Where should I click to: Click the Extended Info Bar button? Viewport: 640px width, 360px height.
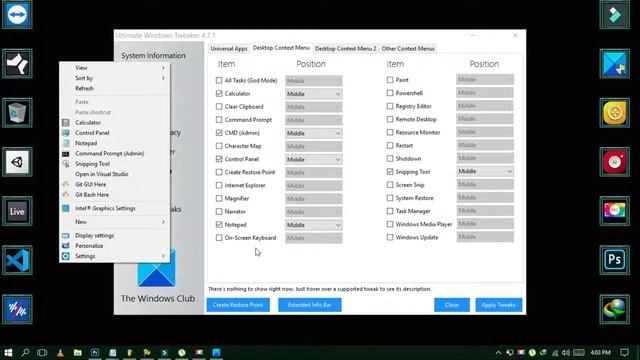[309, 305]
